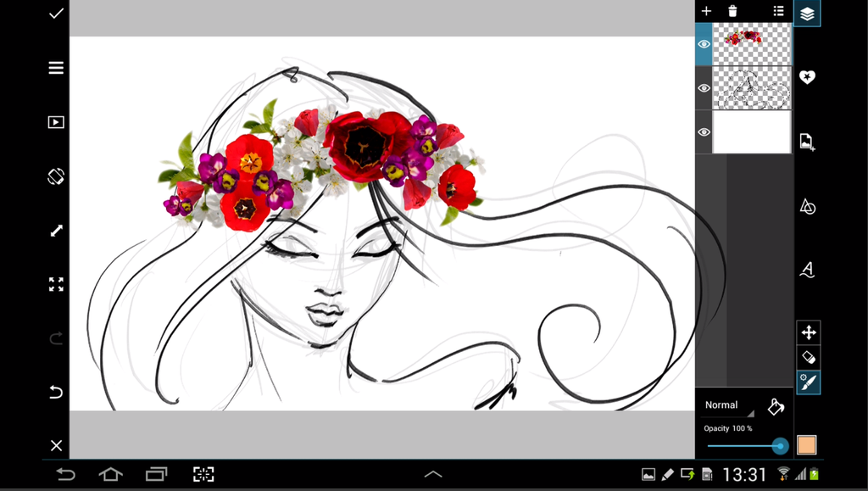The width and height of the screenshot is (868, 491).
Task: Open the peach color swatch
Action: (807, 445)
